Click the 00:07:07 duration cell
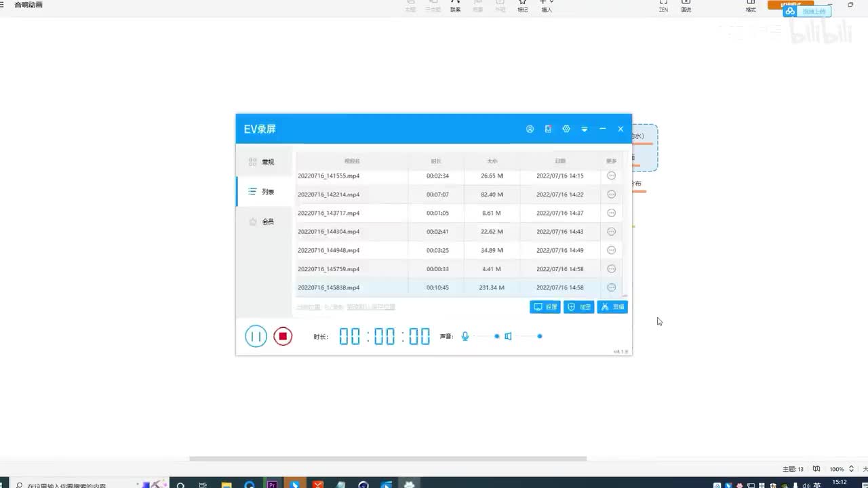The image size is (868, 488). 437,195
